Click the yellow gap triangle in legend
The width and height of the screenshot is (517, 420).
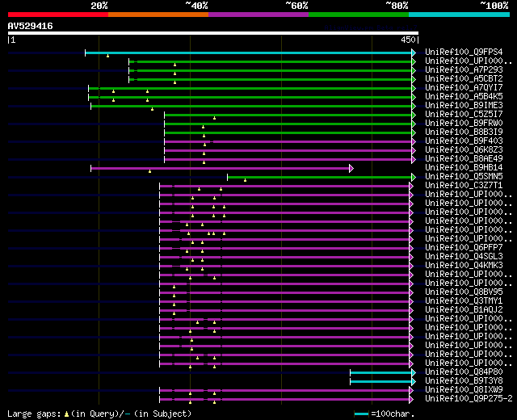pyautogui.click(x=66, y=414)
